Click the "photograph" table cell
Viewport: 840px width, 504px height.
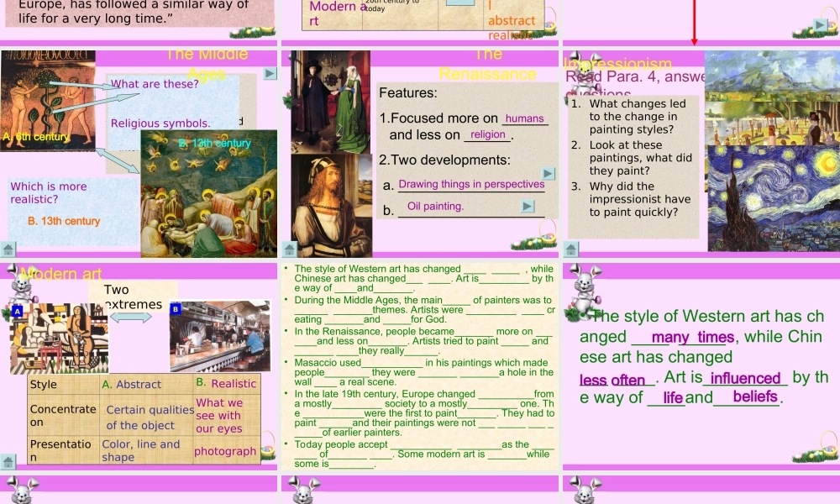[227, 451]
